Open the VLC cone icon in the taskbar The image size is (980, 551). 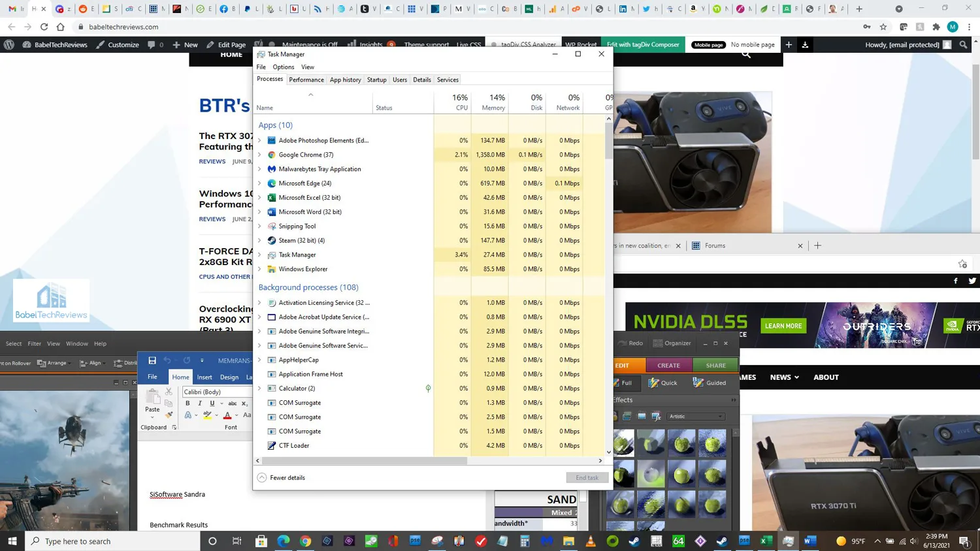(x=591, y=541)
